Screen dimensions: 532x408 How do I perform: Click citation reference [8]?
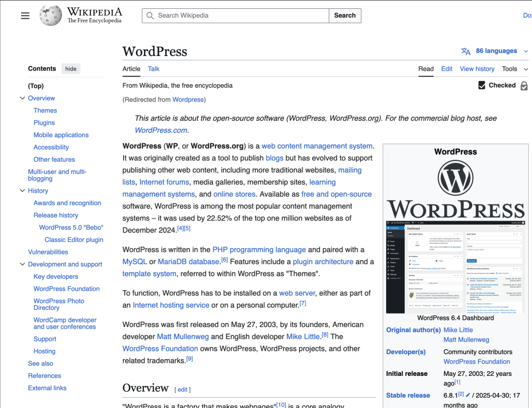(325, 335)
